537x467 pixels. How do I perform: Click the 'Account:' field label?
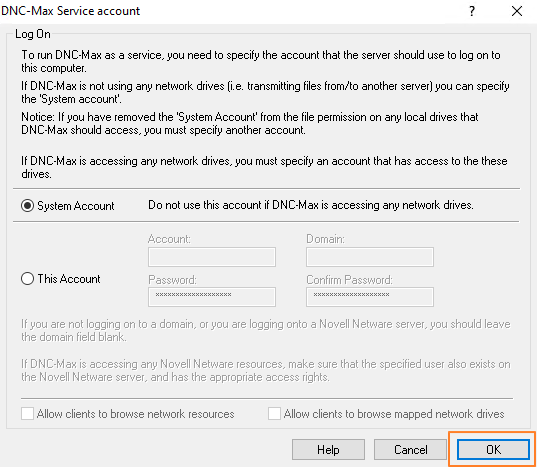coord(169,239)
